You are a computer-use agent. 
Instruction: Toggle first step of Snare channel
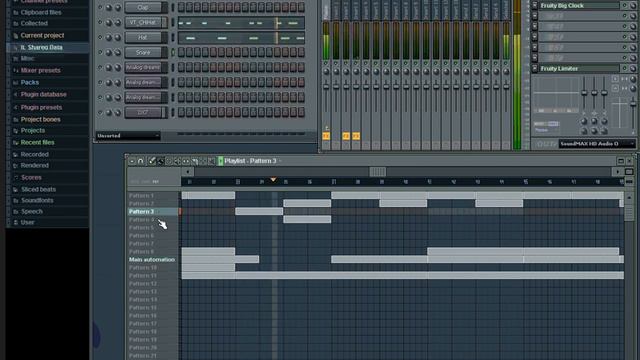(181, 52)
